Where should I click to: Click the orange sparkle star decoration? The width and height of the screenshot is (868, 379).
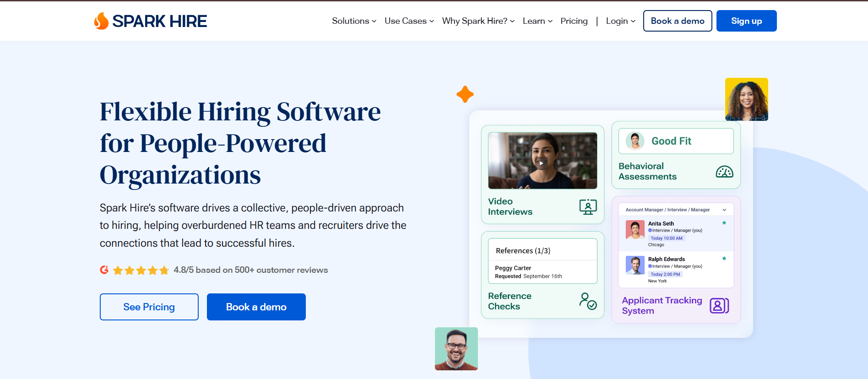(465, 94)
